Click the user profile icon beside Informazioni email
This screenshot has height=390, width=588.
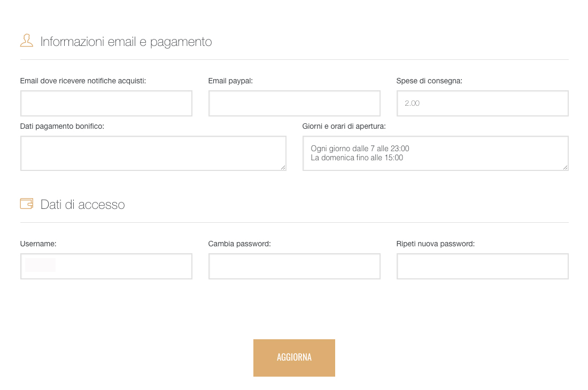click(x=27, y=41)
